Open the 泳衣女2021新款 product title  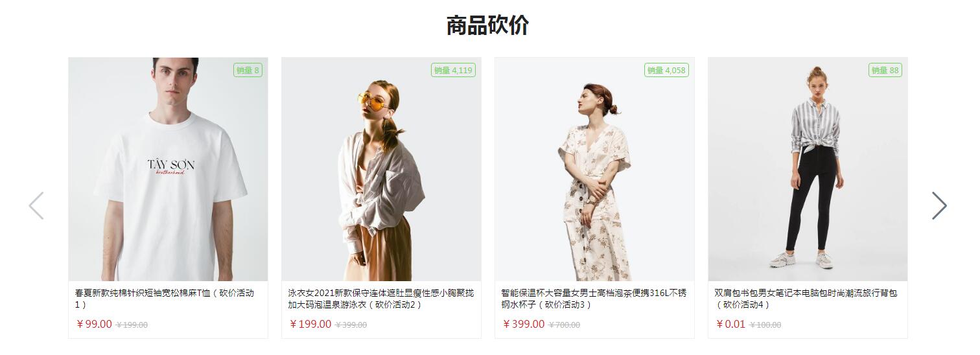pyautogui.click(x=381, y=299)
